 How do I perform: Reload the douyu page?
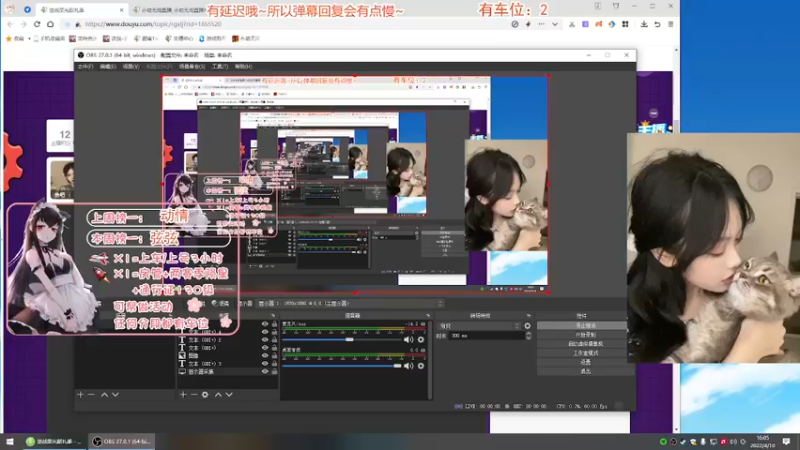click(x=37, y=24)
